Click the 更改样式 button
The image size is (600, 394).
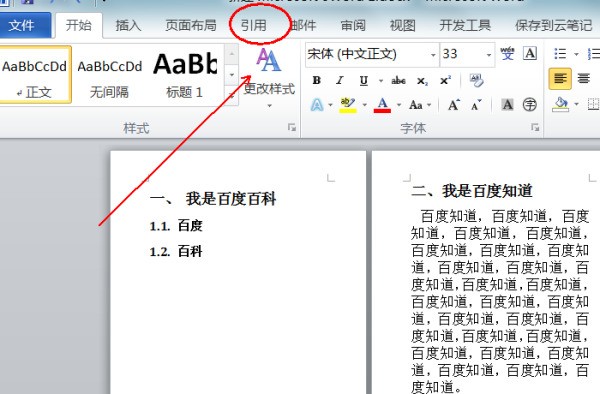[269, 77]
